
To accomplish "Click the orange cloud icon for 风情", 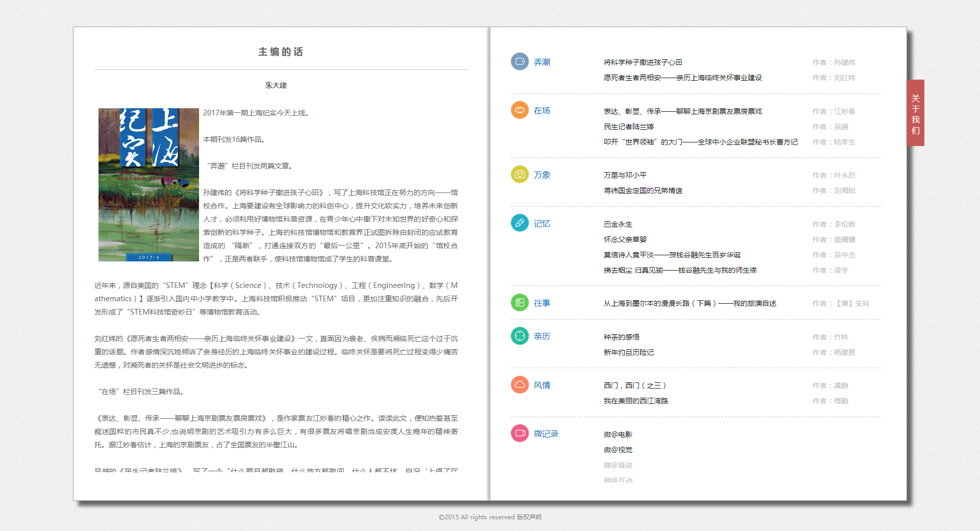I will point(520,384).
